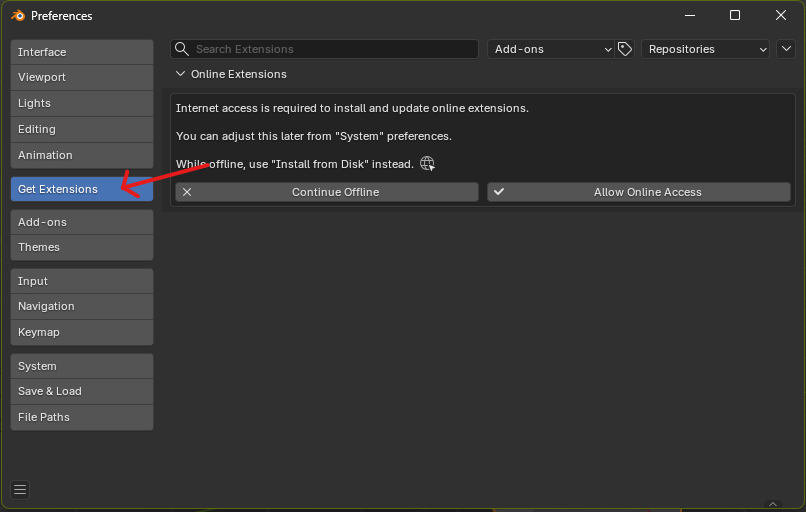Image resolution: width=806 pixels, height=512 pixels.
Task: Open the Save & Load section
Action: coord(82,391)
